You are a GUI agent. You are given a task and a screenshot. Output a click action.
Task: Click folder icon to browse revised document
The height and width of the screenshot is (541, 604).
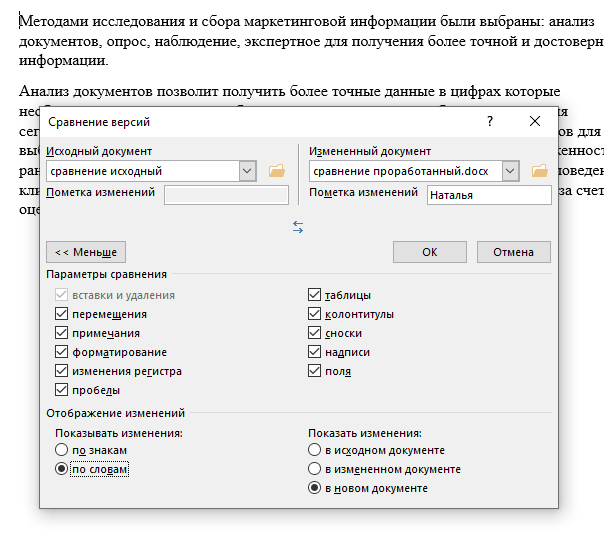(x=539, y=171)
